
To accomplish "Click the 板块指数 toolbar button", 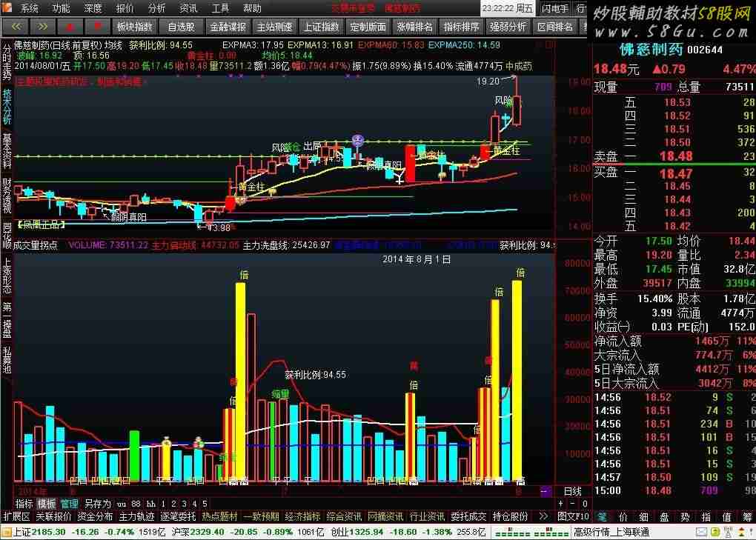I will 134,27.
